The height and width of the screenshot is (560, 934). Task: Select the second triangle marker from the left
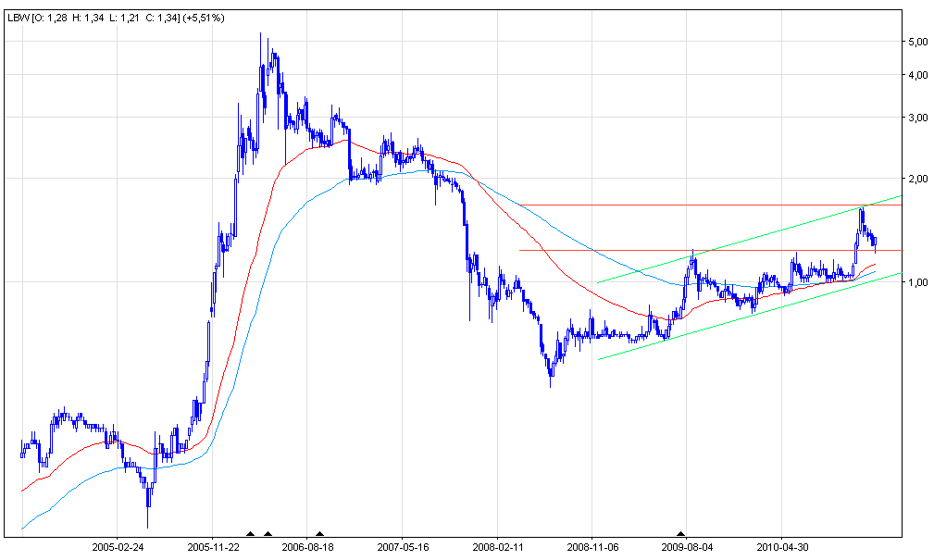(268, 534)
